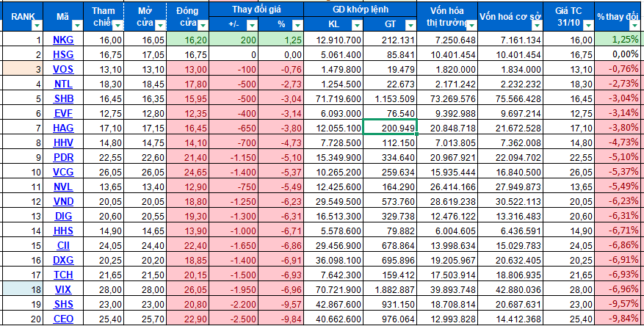The image size is (644, 326).
Task: Select EVF trade value cell 76.540
Action: click(x=390, y=113)
